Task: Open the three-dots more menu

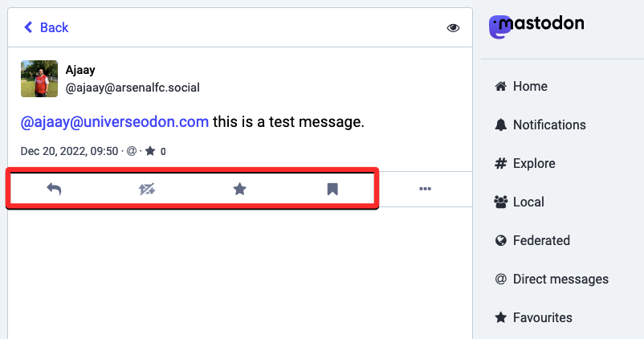Action: click(425, 190)
